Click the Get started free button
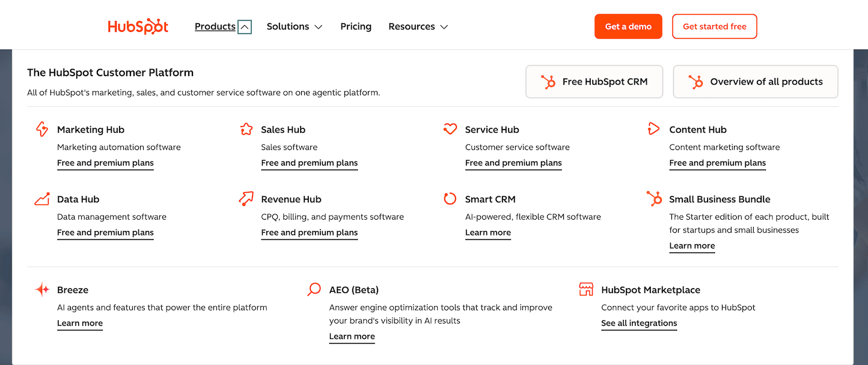The height and width of the screenshot is (365, 868). pos(714,26)
